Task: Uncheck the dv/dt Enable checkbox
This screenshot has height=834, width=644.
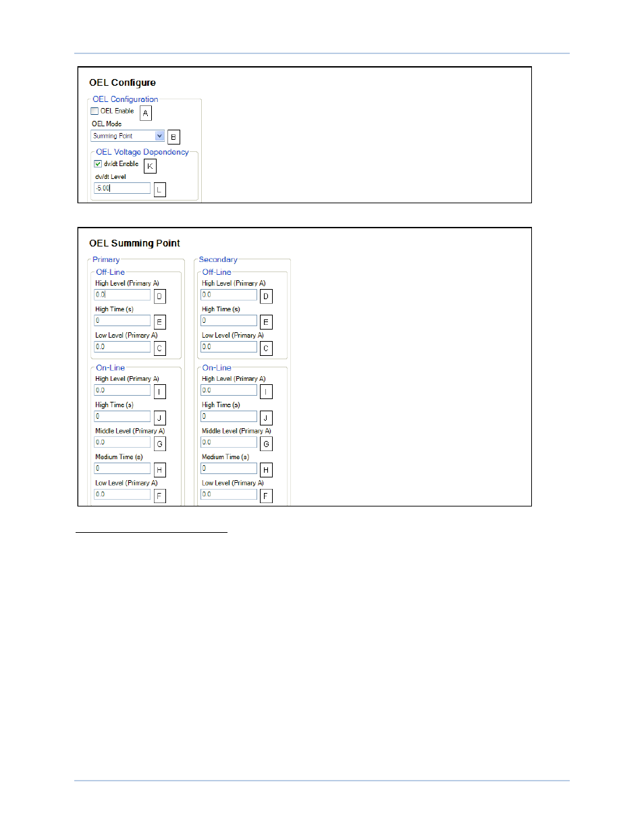Action: (x=98, y=164)
